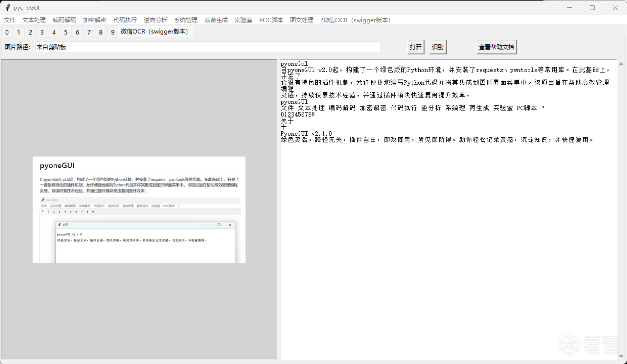Open the 加密解密 menu
627x364 pixels.
point(95,20)
